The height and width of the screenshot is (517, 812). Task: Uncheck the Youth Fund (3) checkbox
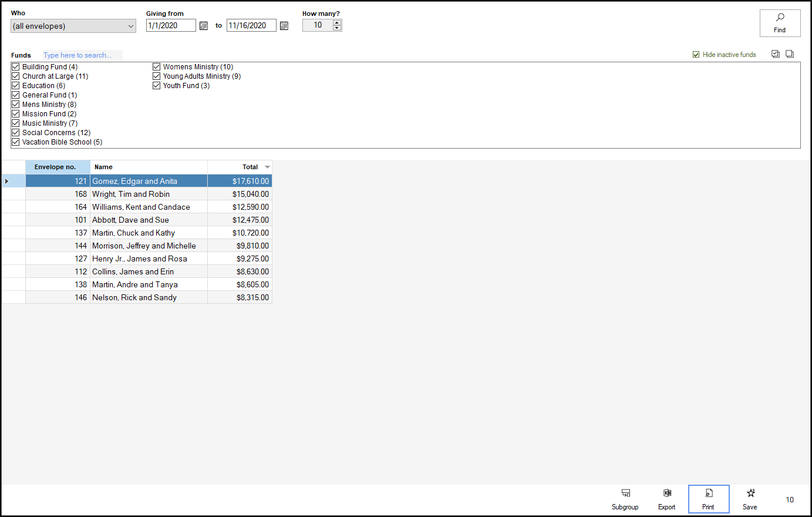click(157, 86)
